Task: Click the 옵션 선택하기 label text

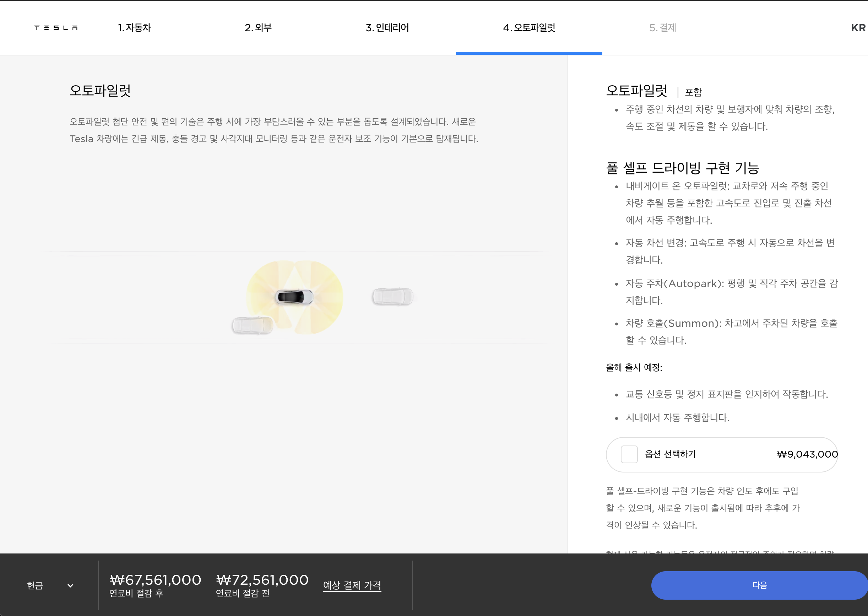Action: [670, 454]
